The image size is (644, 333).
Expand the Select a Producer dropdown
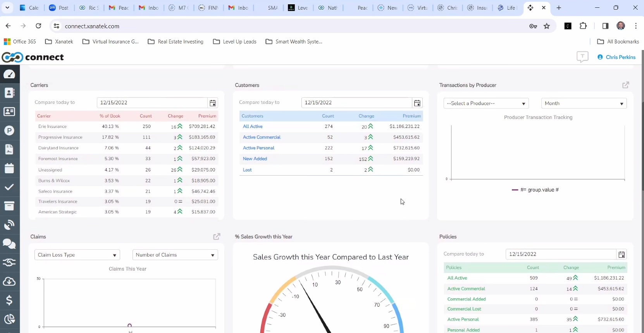(x=486, y=104)
